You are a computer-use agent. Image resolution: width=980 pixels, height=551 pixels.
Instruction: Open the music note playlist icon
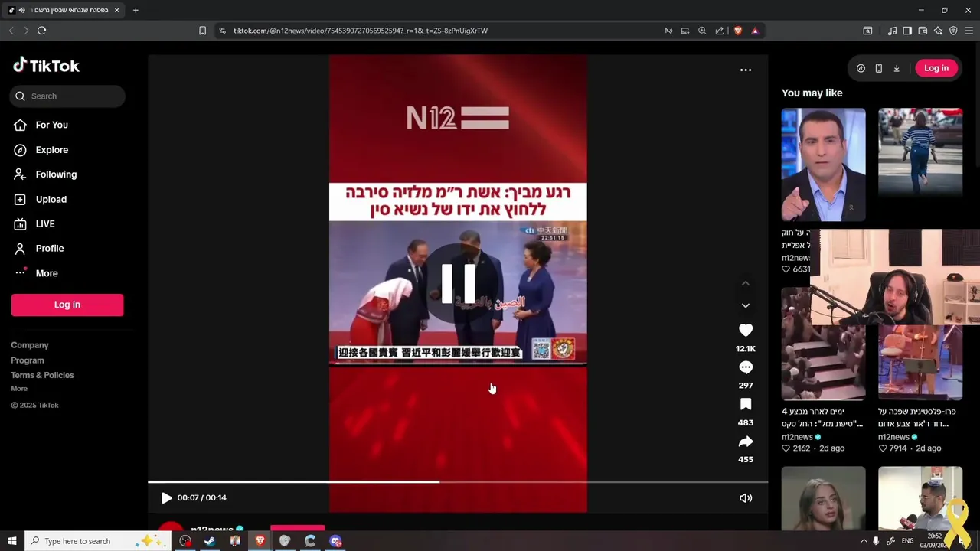point(892,31)
